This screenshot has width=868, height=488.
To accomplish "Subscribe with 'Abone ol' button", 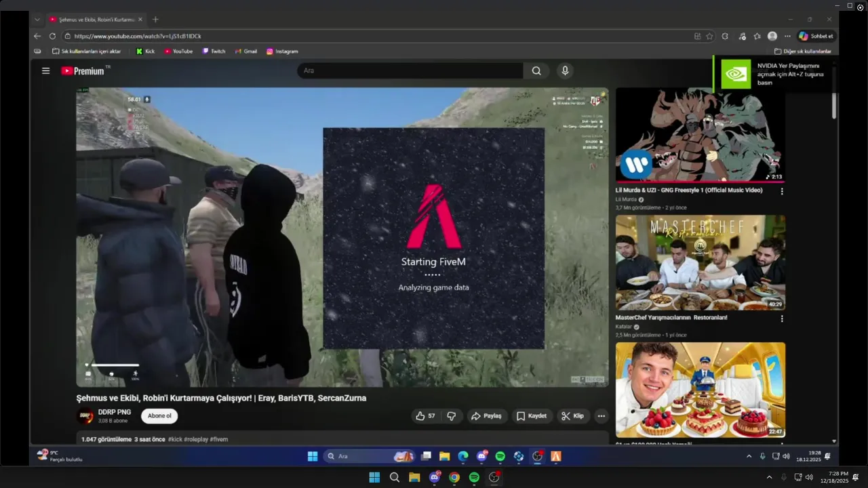I will [159, 415].
